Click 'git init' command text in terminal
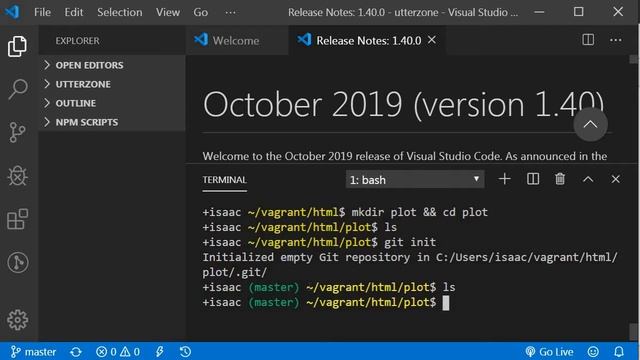 click(410, 242)
